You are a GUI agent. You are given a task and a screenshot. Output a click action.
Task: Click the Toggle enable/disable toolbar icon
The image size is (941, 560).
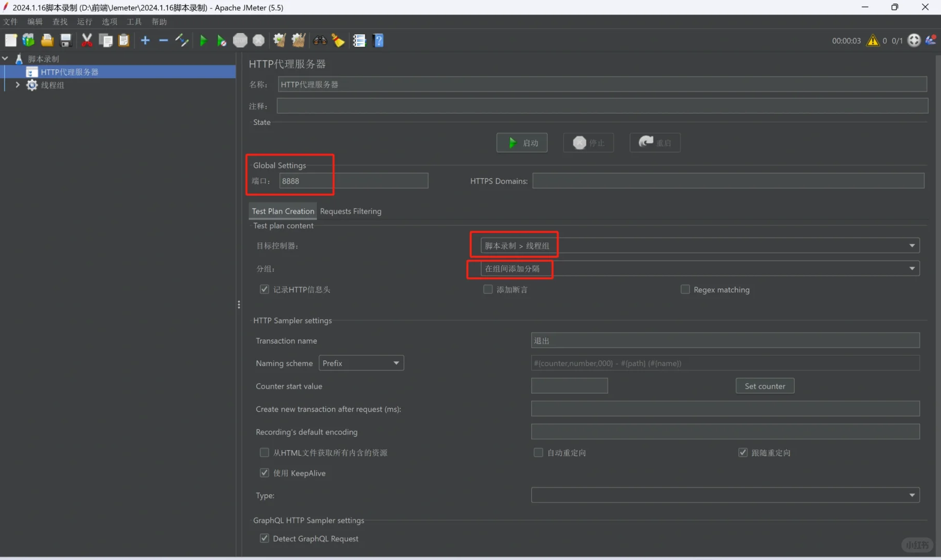182,40
